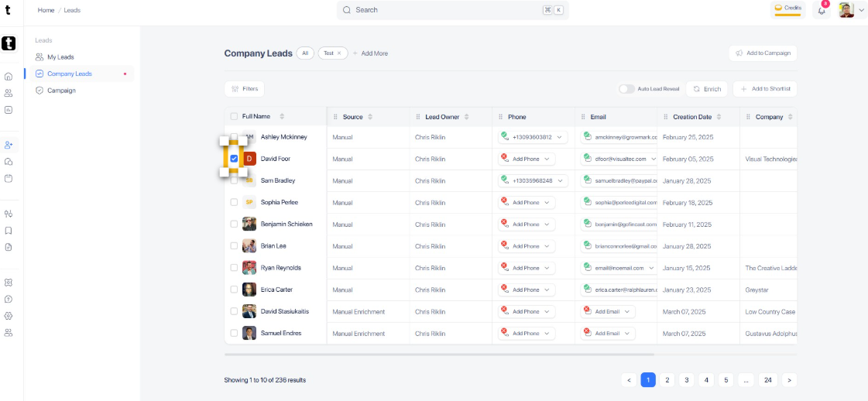The width and height of the screenshot is (868, 401).
Task: Jump to the next page arrow
Action: [x=789, y=380]
